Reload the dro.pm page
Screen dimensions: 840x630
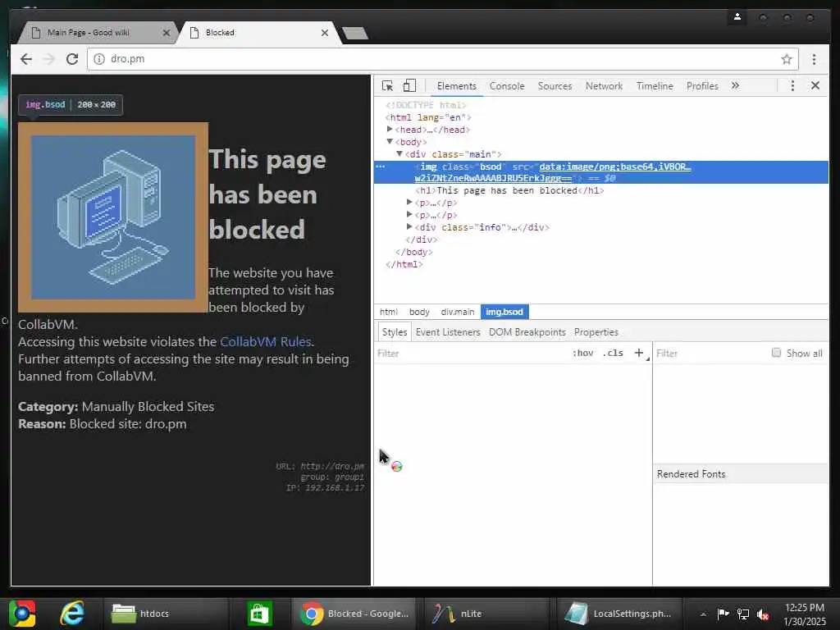[72, 59]
